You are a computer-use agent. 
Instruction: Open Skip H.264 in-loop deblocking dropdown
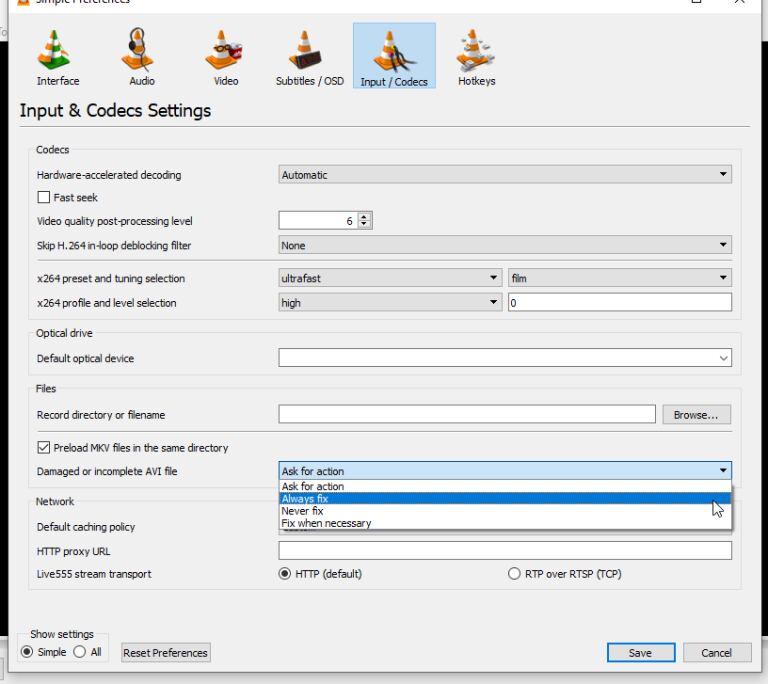pos(504,245)
